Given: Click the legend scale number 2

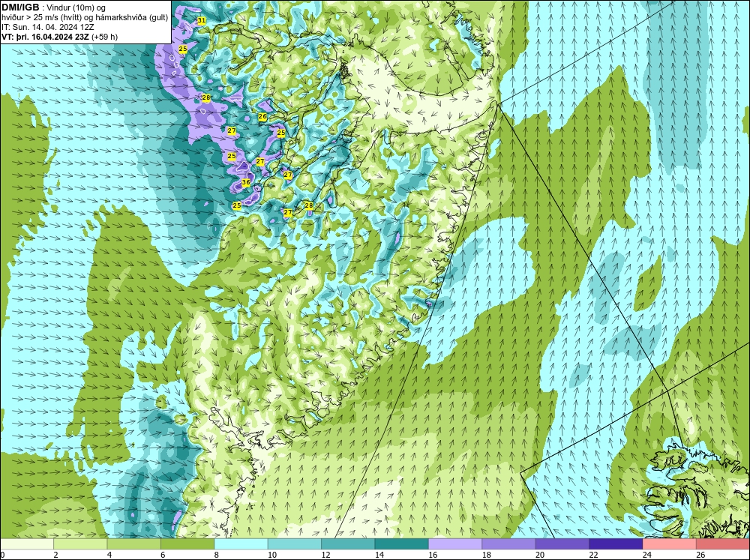Looking at the screenshot, I should pos(56,555).
